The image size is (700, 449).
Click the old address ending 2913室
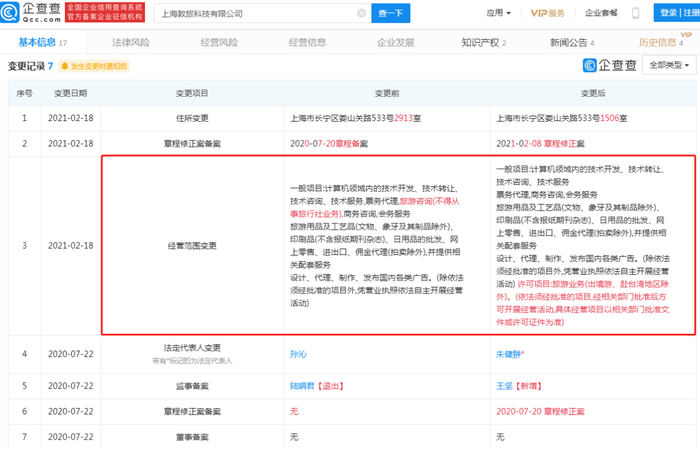(355, 118)
